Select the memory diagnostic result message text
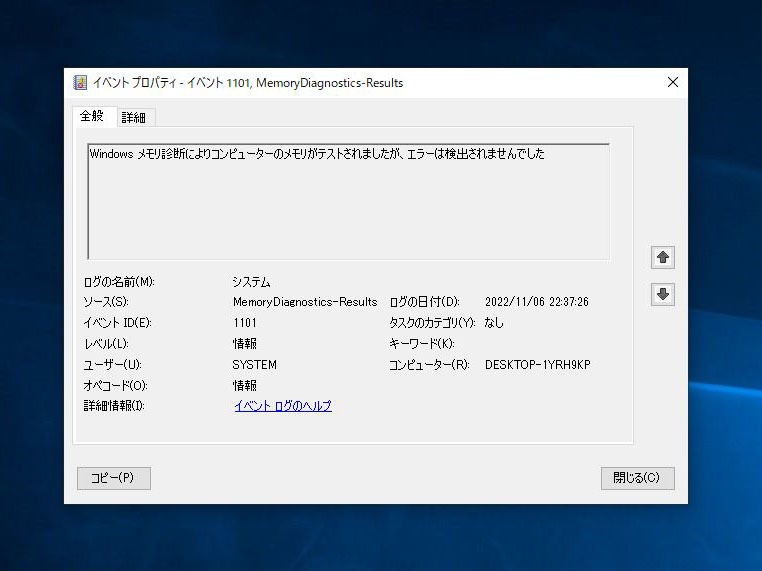The width and height of the screenshot is (762, 571). coord(317,154)
